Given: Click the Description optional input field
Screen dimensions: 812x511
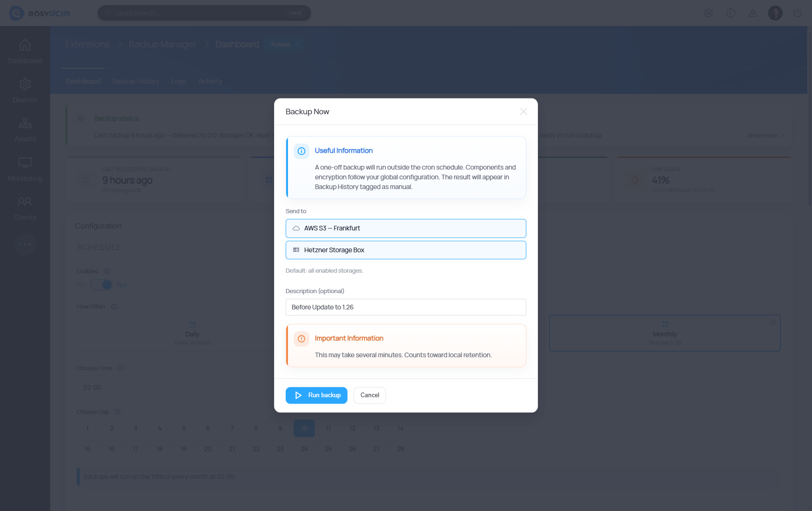Looking at the screenshot, I should coord(406,307).
